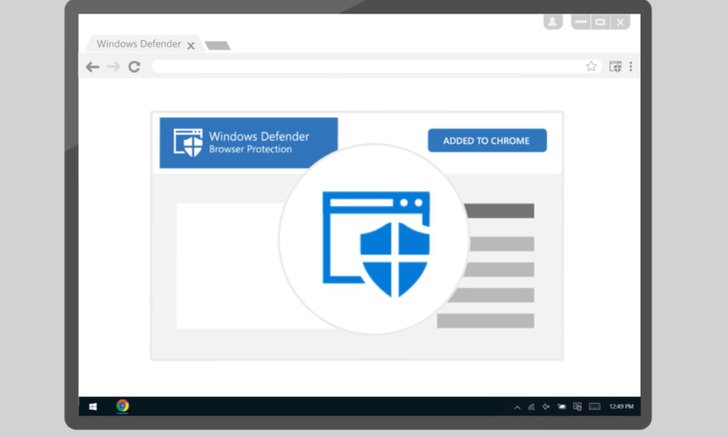Click the volume icon in the tray
Viewport: 728px width, 437px height.
pos(546,407)
